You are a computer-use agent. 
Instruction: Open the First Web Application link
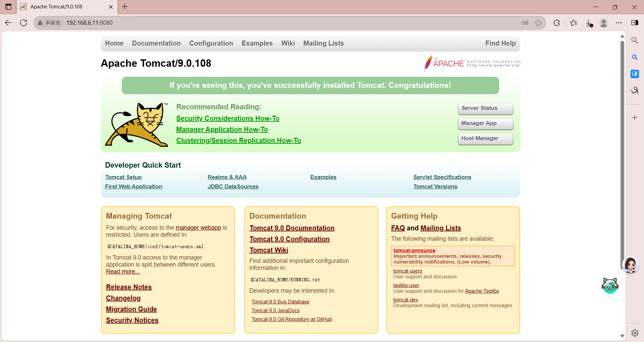click(x=133, y=186)
